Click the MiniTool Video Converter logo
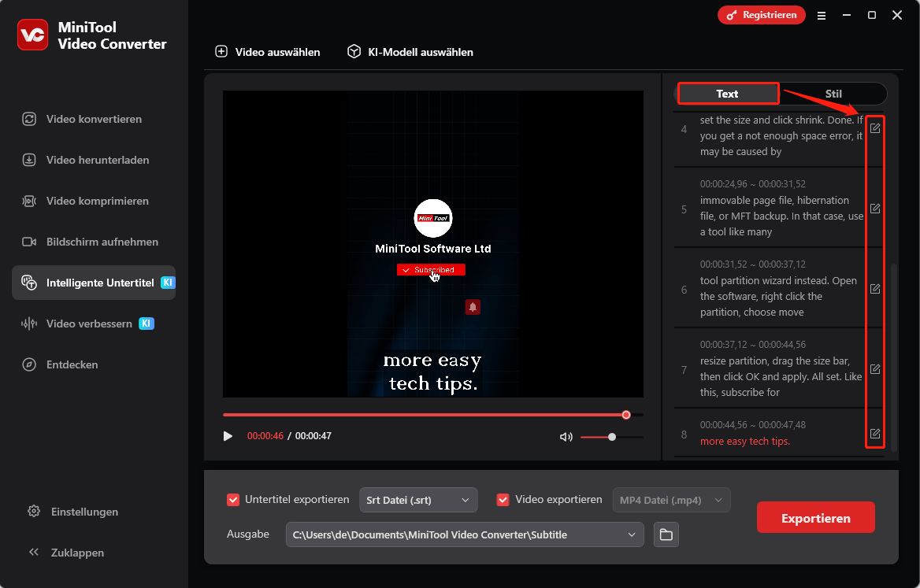Image resolution: width=920 pixels, height=588 pixels. 32,35
